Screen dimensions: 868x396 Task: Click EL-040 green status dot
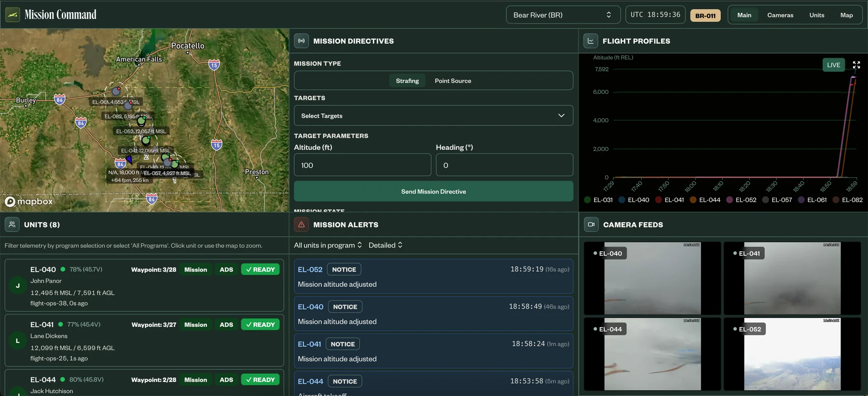coord(63,269)
